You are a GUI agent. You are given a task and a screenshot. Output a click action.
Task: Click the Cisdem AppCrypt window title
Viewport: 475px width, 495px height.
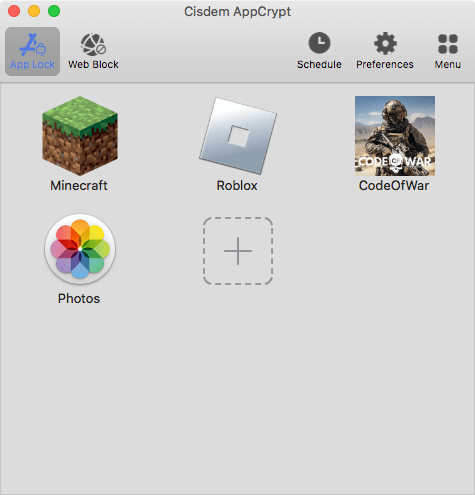point(237,12)
